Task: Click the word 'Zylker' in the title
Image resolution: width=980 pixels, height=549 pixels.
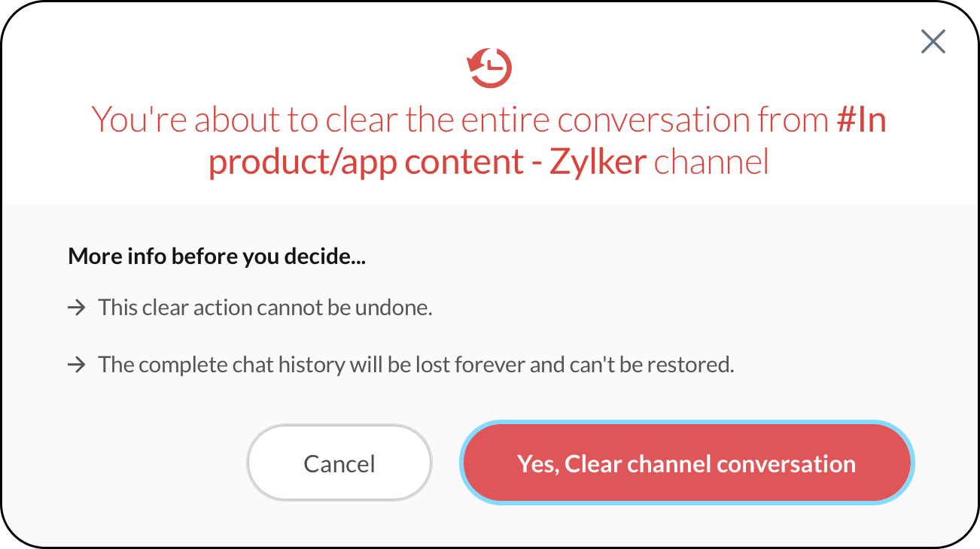Action: tap(598, 162)
